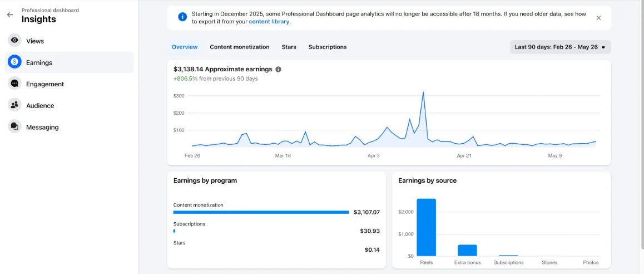Click the Messaging chat icon
Viewport: 644px width, 274px height.
(15, 126)
